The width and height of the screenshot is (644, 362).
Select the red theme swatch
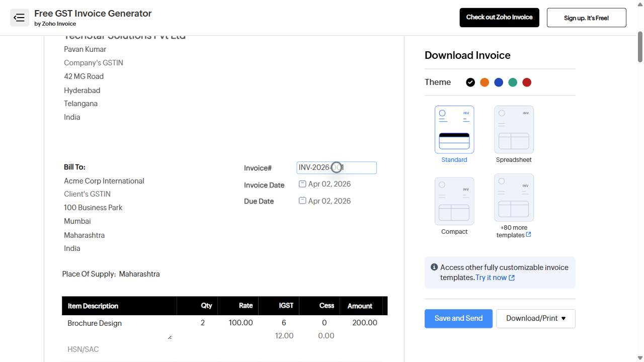coord(527,82)
